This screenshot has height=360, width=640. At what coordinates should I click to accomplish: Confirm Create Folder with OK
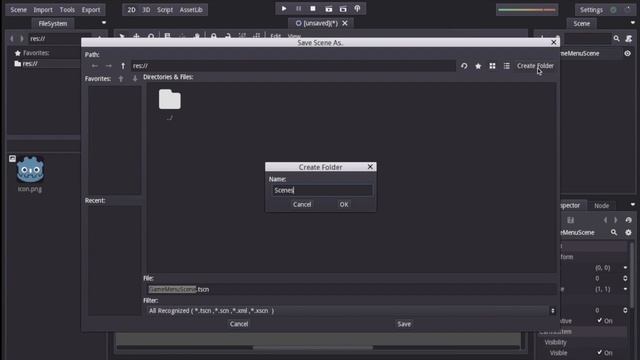[344, 204]
